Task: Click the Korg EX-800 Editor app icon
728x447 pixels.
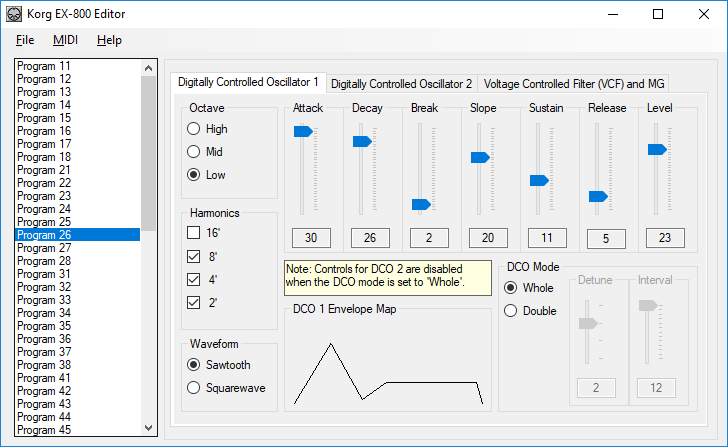Action: coord(14,14)
